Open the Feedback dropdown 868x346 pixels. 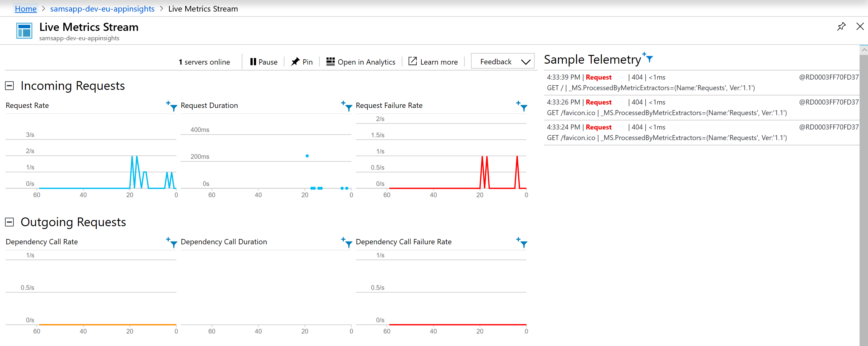tap(502, 62)
